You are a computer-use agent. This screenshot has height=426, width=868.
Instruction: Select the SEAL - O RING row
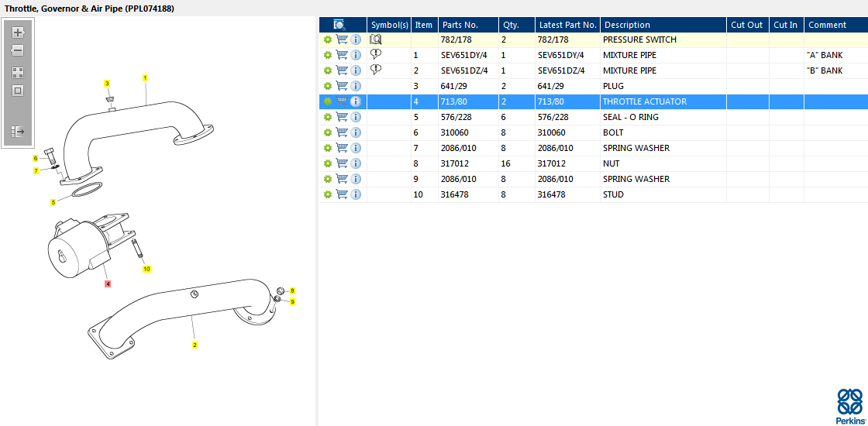[594, 117]
